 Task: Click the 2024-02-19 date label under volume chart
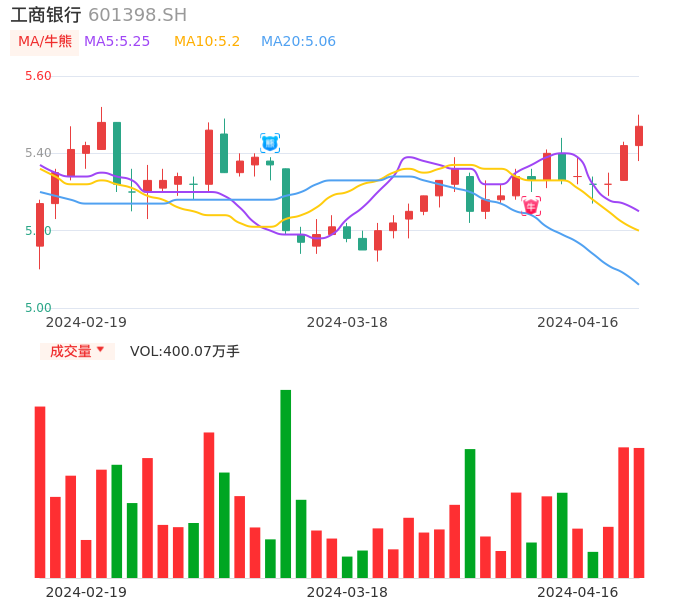click(x=86, y=592)
